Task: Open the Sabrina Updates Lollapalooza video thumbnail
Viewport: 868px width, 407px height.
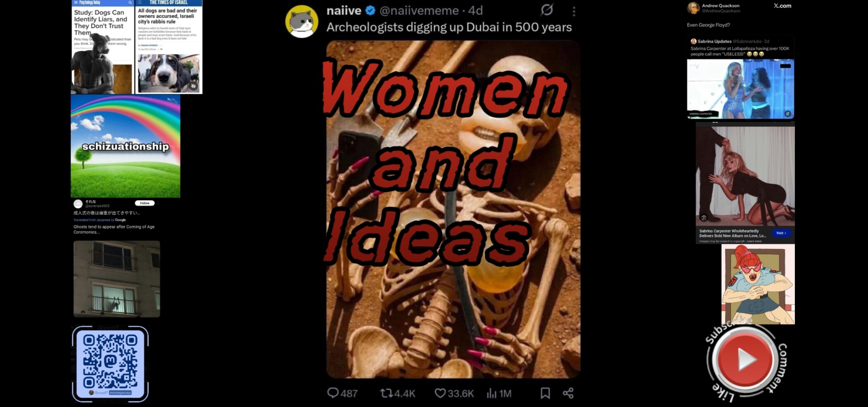Action: click(740, 89)
